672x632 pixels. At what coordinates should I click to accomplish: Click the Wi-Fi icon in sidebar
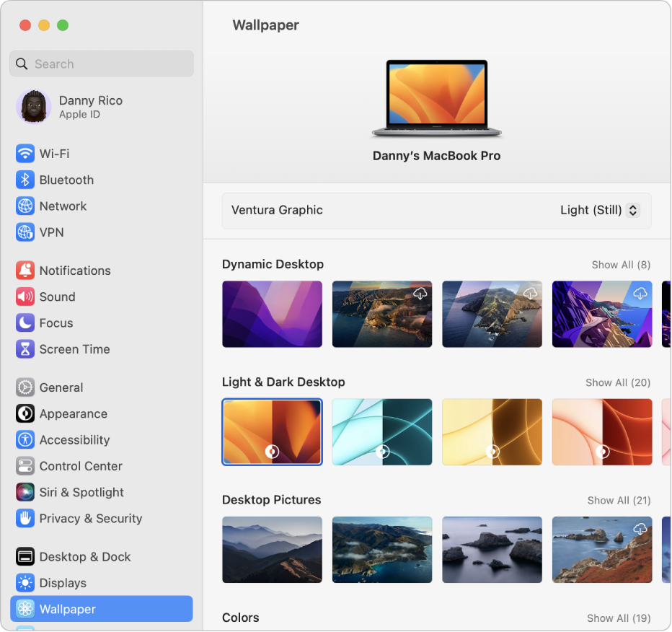(x=25, y=154)
